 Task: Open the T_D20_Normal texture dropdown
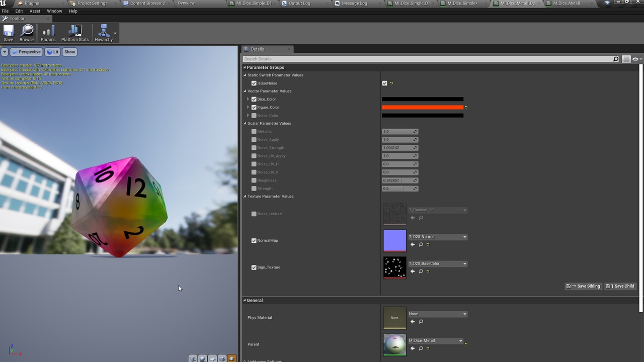pos(437,237)
